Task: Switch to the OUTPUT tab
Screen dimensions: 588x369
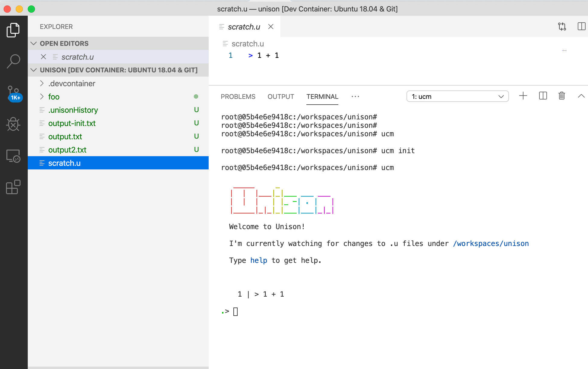Action: [281, 96]
